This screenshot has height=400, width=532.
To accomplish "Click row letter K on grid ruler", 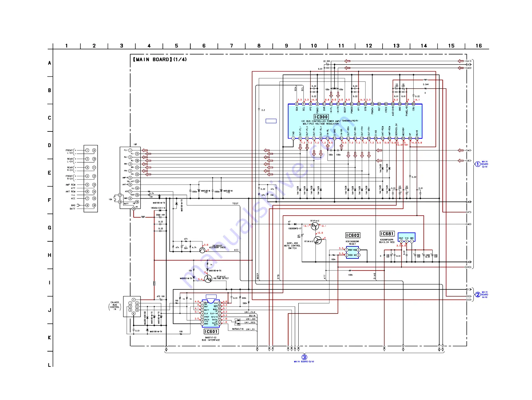I will 49,338.
